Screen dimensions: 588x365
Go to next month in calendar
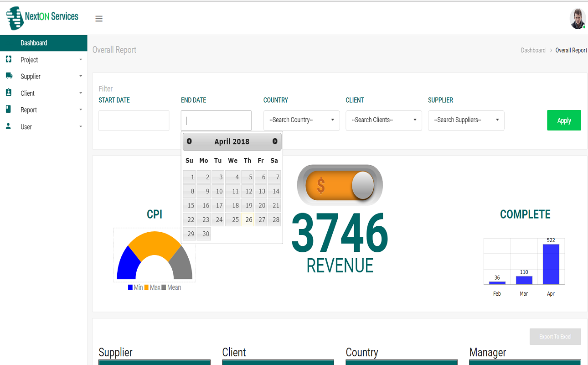click(x=275, y=141)
